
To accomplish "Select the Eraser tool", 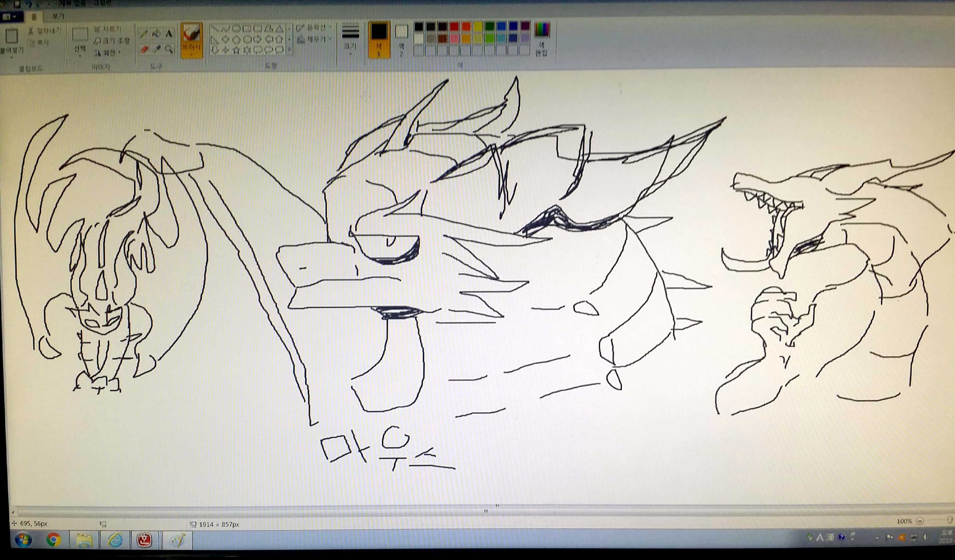I will point(144,49).
